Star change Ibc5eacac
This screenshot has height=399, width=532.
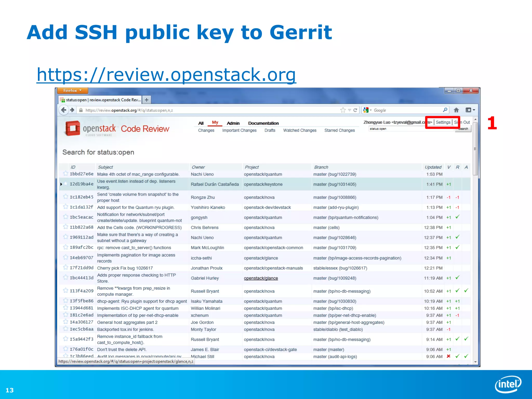[66, 217]
